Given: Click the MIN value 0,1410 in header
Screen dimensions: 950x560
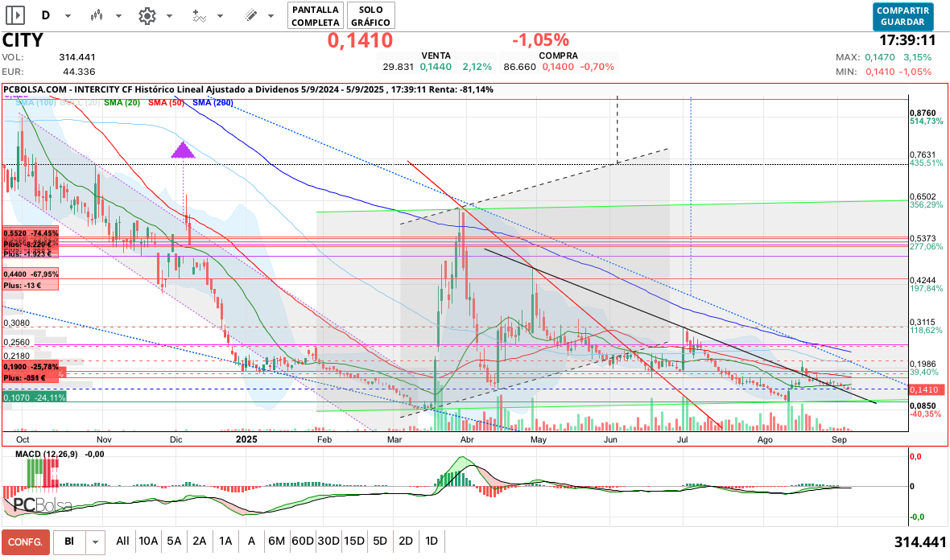Looking at the screenshot, I should point(880,72).
